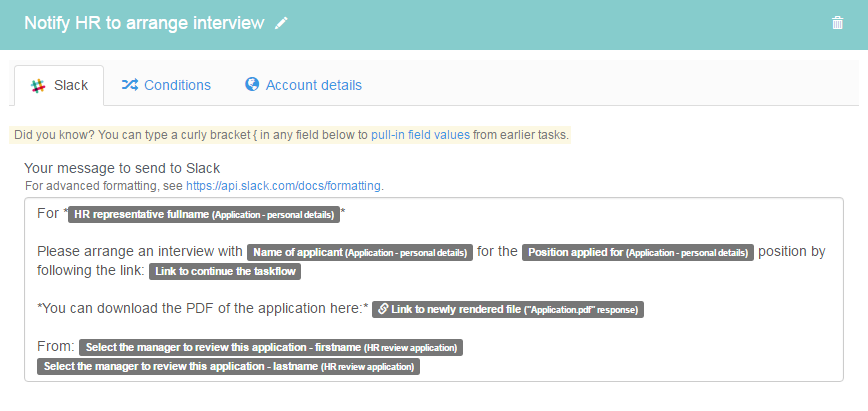Open the Account details tab
868x411 pixels.
(303, 85)
